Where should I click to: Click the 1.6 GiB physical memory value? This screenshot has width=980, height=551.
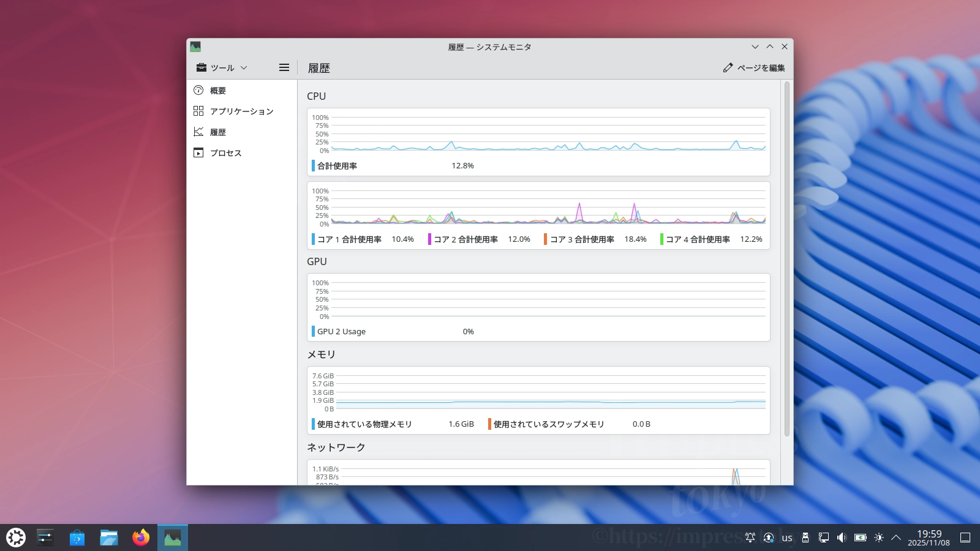click(461, 424)
